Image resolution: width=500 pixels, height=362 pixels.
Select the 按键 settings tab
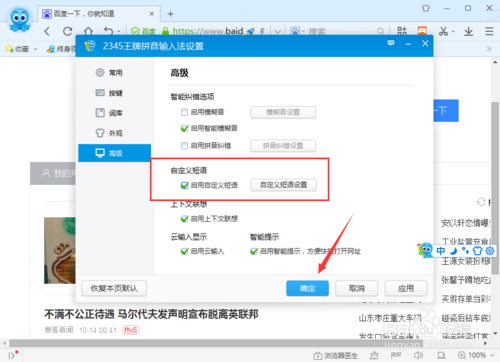(x=114, y=93)
